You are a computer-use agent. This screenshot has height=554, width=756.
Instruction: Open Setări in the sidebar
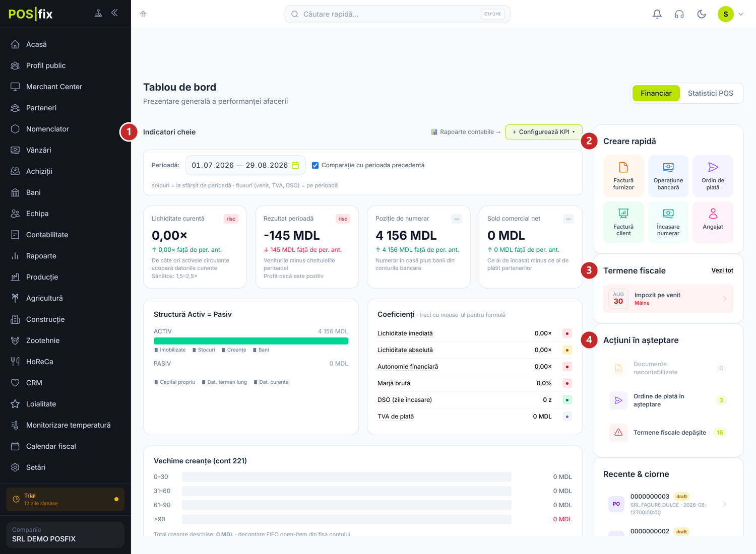pos(66,467)
